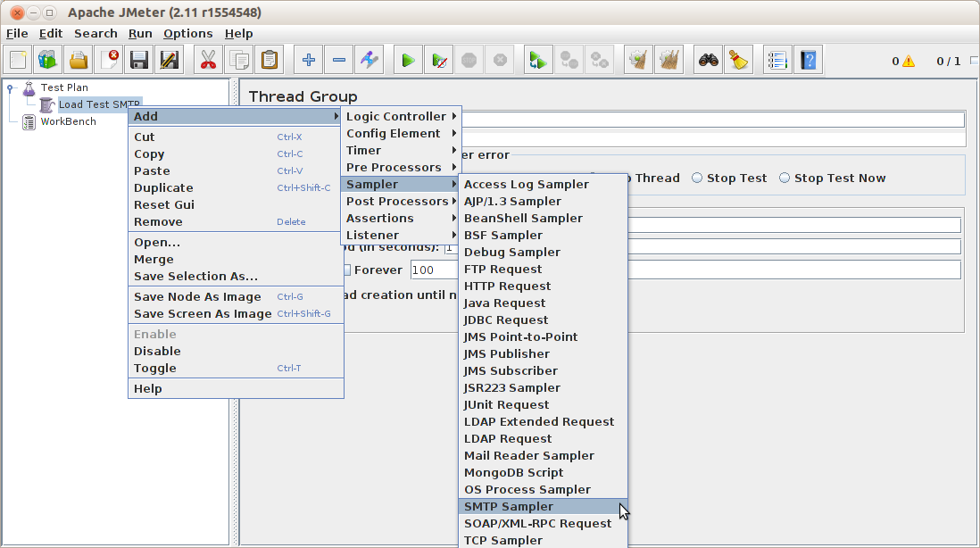The height and width of the screenshot is (548, 980).
Task: Click Remove in context menu
Action: click(x=236, y=221)
